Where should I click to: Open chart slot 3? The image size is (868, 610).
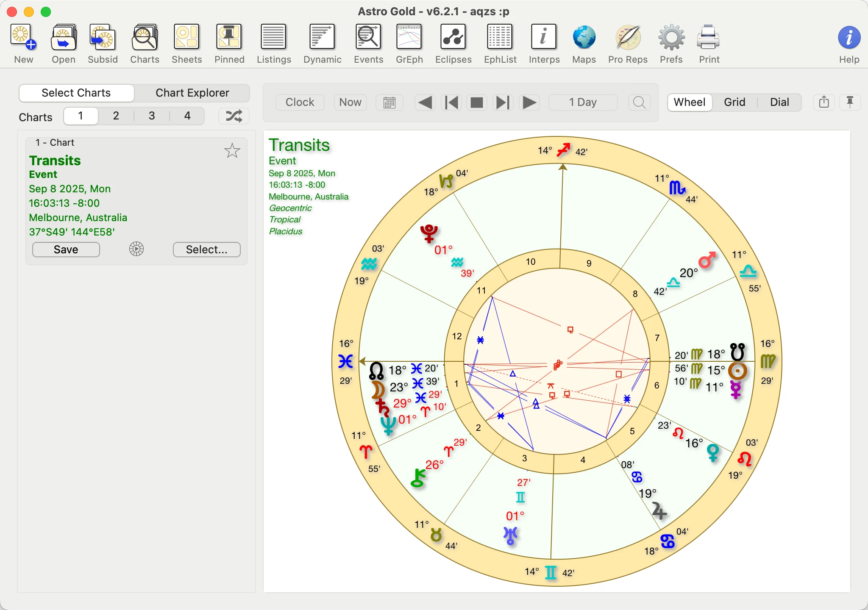151,116
